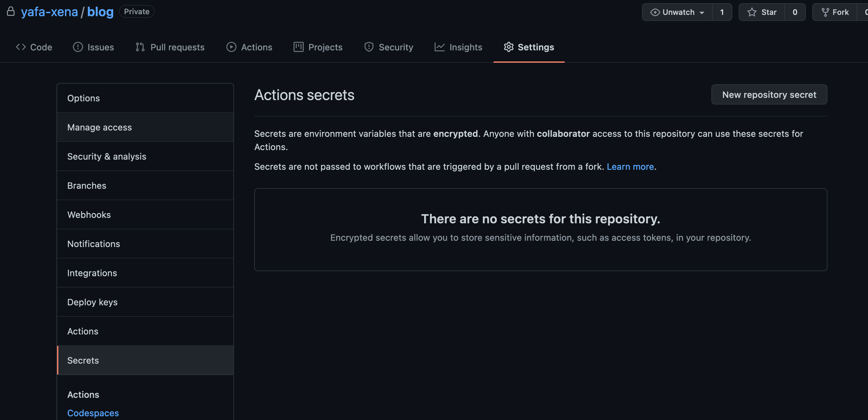Click the Fork icon
868x420 pixels.
[825, 12]
